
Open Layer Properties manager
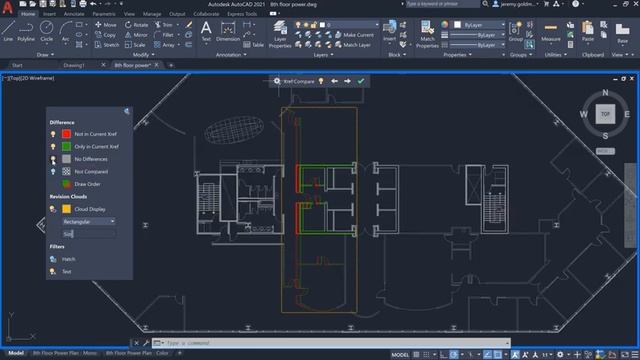(280, 34)
